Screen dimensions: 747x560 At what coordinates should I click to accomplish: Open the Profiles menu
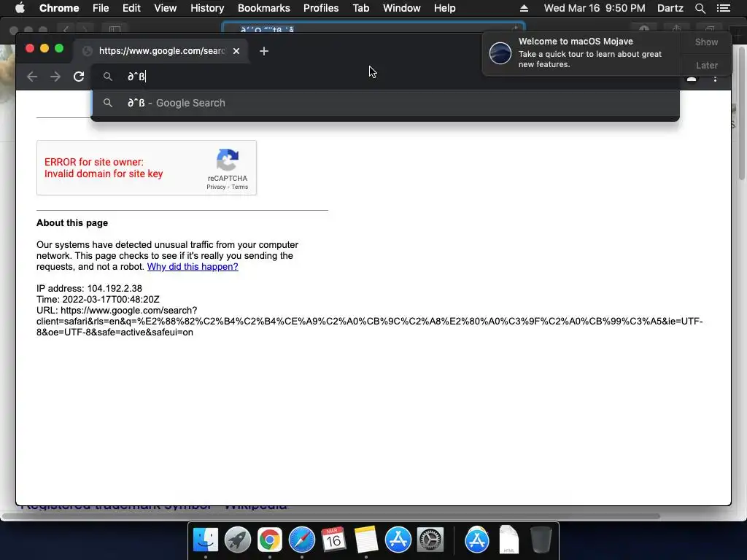pyautogui.click(x=321, y=8)
